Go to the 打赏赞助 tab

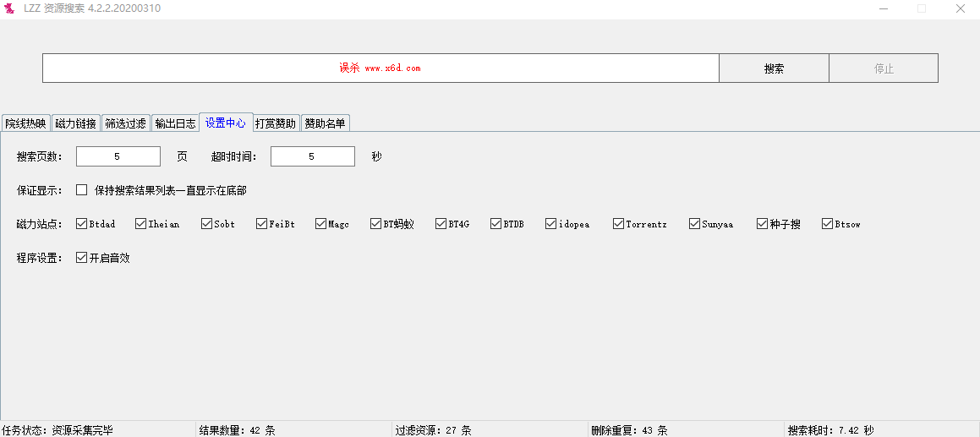coord(276,123)
